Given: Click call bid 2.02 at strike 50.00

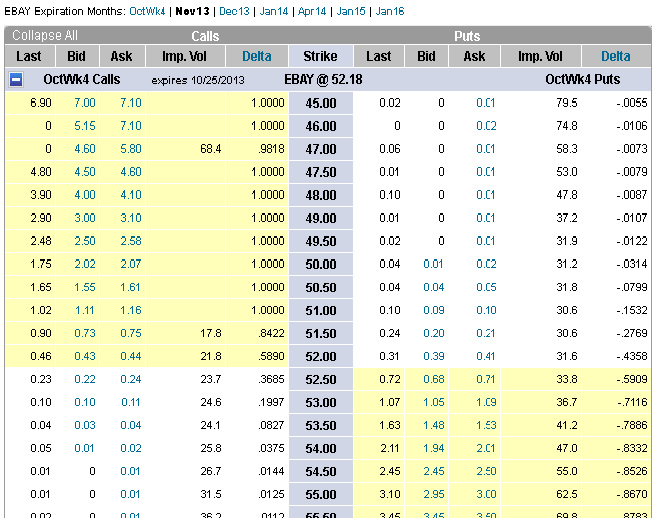Looking at the screenshot, I should click(85, 264).
